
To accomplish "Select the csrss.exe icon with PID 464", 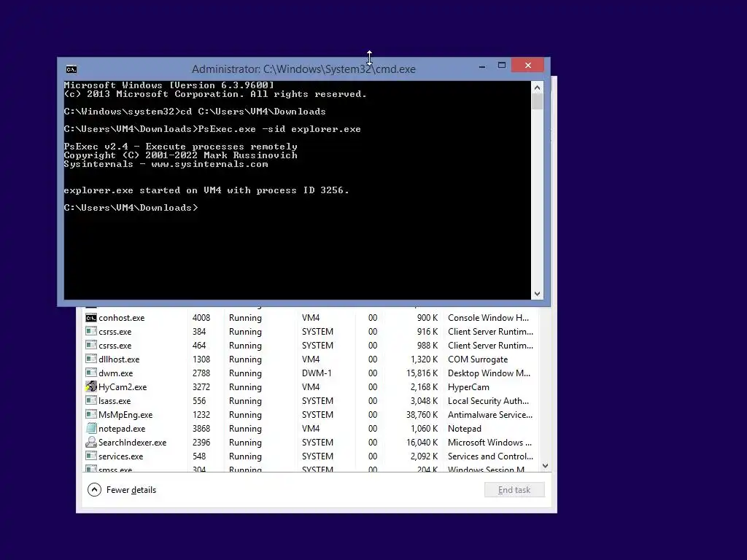I will (91, 345).
